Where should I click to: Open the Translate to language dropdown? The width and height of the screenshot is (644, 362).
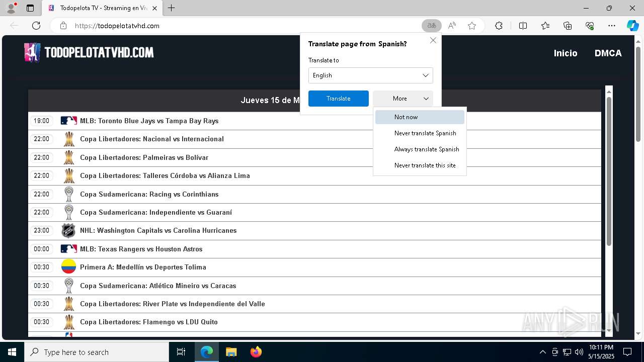[x=371, y=75]
